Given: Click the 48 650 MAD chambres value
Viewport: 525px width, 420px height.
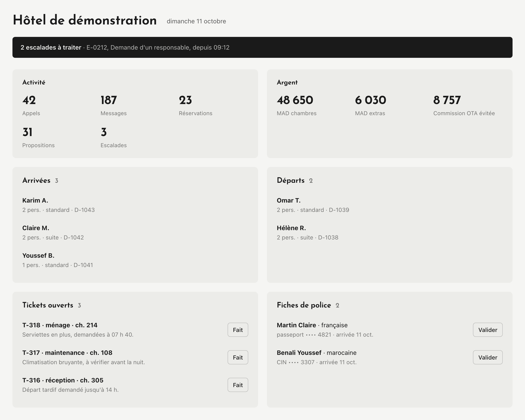Looking at the screenshot, I should 295,100.
